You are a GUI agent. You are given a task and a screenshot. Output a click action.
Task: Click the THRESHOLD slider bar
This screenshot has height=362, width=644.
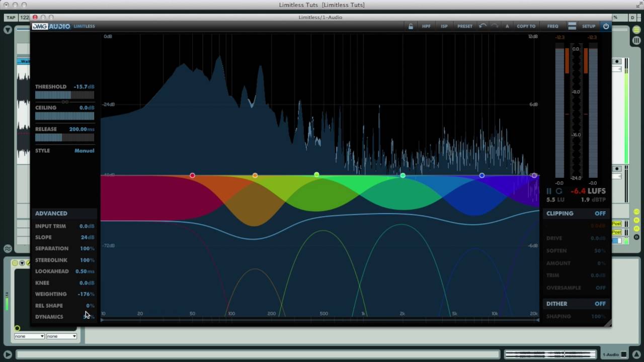[x=64, y=95]
